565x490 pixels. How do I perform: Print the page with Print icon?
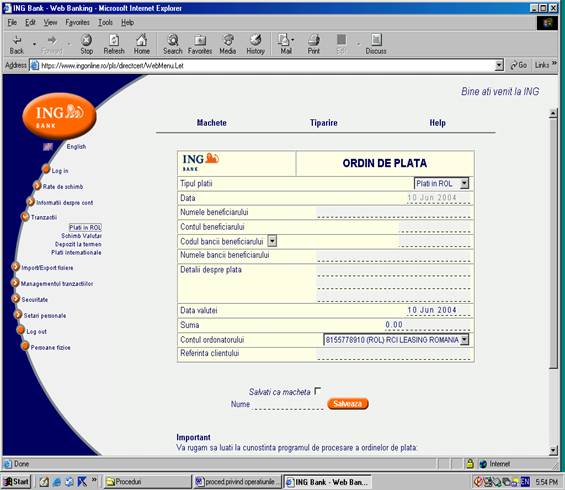pos(313,45)
